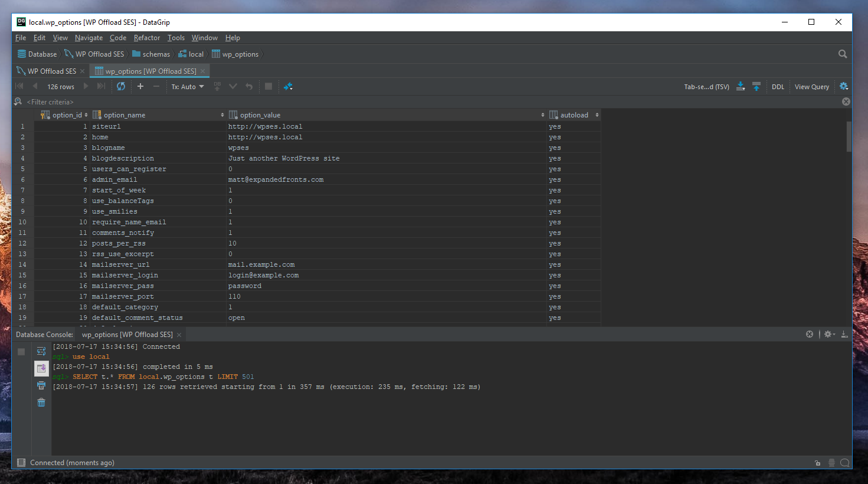Click the inspector hat icon in the status bar

tap(831, 463)
